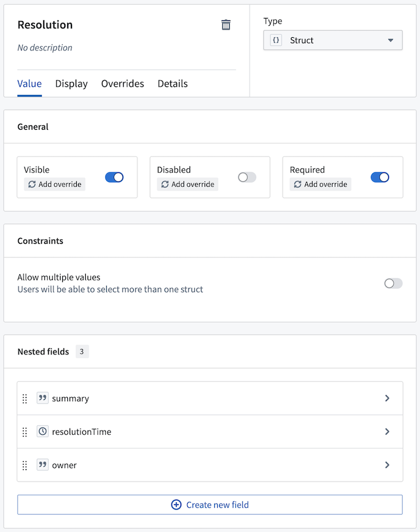Expand the owner nested field chevron
This screenshot has width=420, height=532.
[x=387, y=465]
